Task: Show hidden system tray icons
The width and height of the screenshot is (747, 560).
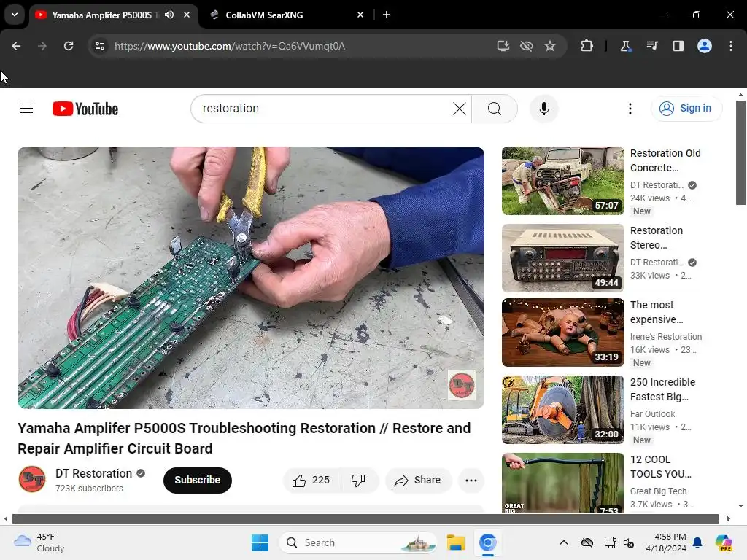Action: point(564,542)
